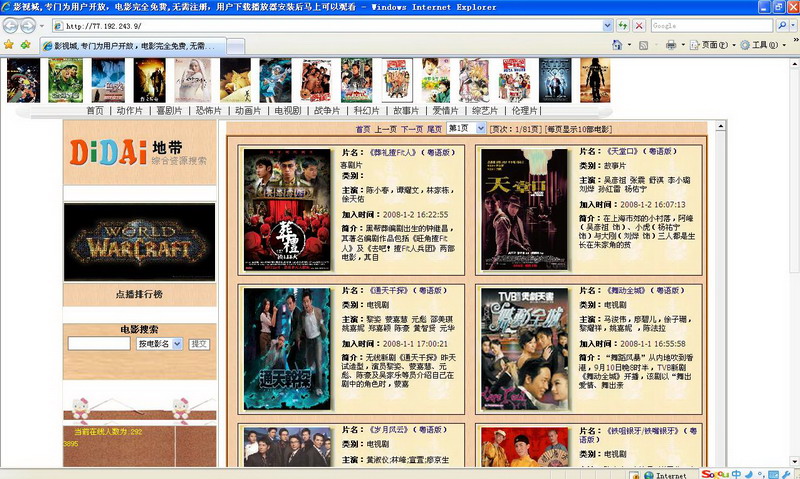Click the browser Back arrow button
Screen dimensions: 800x479
(x=10, y=26)
